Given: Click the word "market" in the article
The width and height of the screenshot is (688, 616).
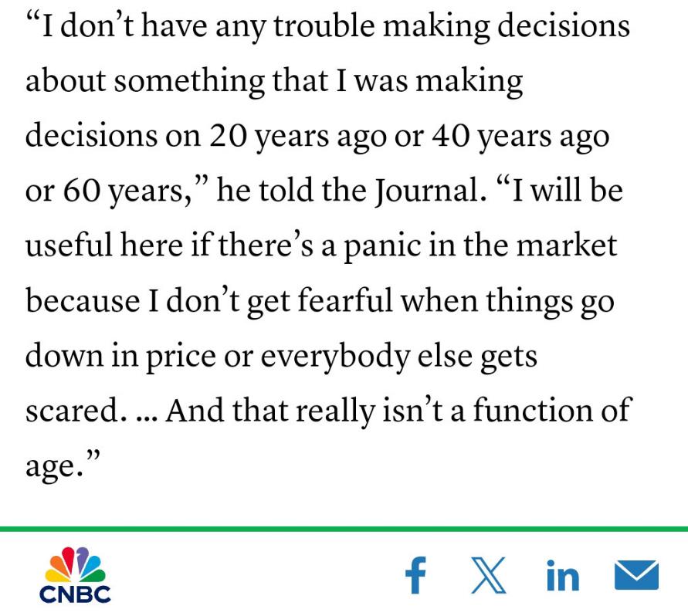Looking at the screenshot, I should [x=567, y=245].
